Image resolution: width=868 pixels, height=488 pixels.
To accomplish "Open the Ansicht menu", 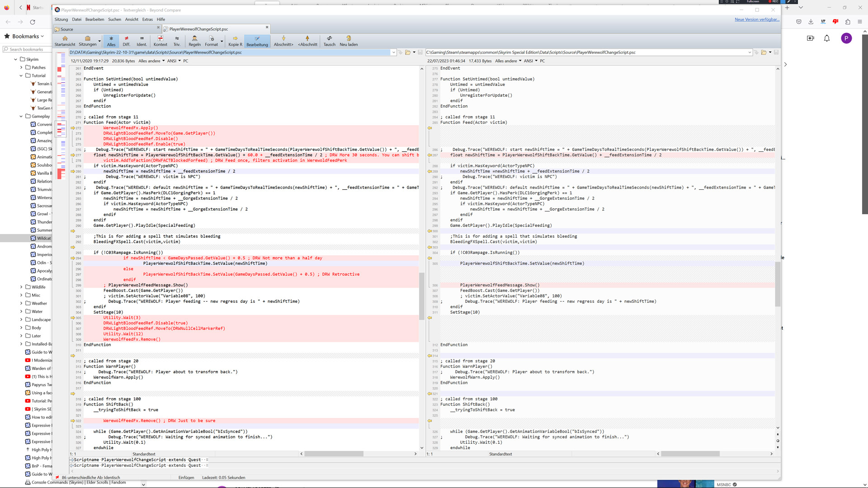I will [x=132, y=19].
